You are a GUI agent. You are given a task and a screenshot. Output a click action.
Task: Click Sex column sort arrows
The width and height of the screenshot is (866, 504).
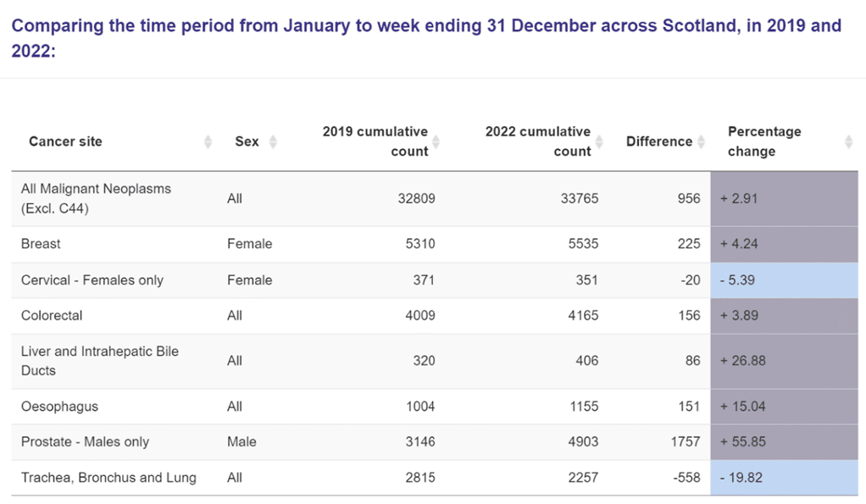[273, 141]
